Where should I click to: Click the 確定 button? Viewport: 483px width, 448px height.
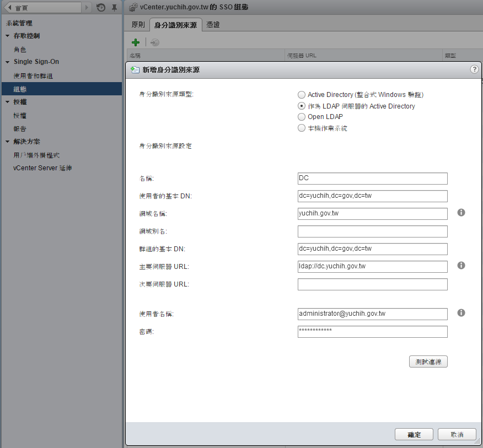click(414, 435)
